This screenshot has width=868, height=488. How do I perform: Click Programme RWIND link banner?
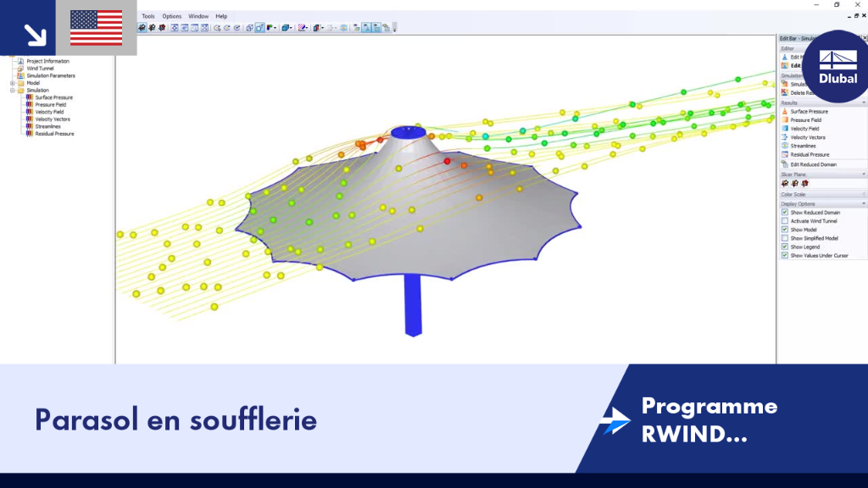tap(709, 420)
